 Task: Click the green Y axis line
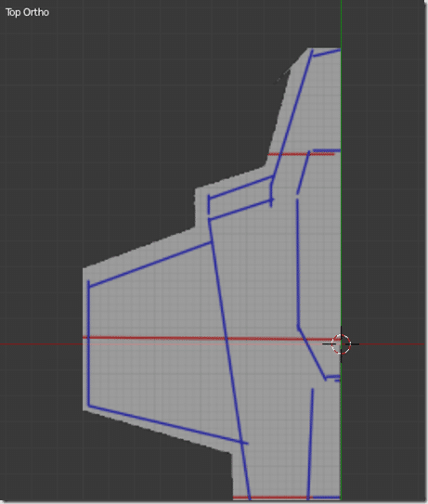(x=341, y=161)
